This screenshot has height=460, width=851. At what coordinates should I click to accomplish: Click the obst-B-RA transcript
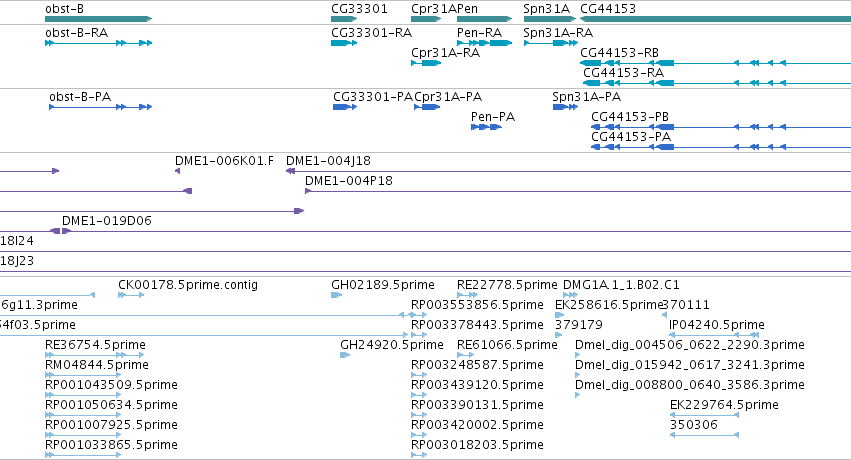coord(98,43)
